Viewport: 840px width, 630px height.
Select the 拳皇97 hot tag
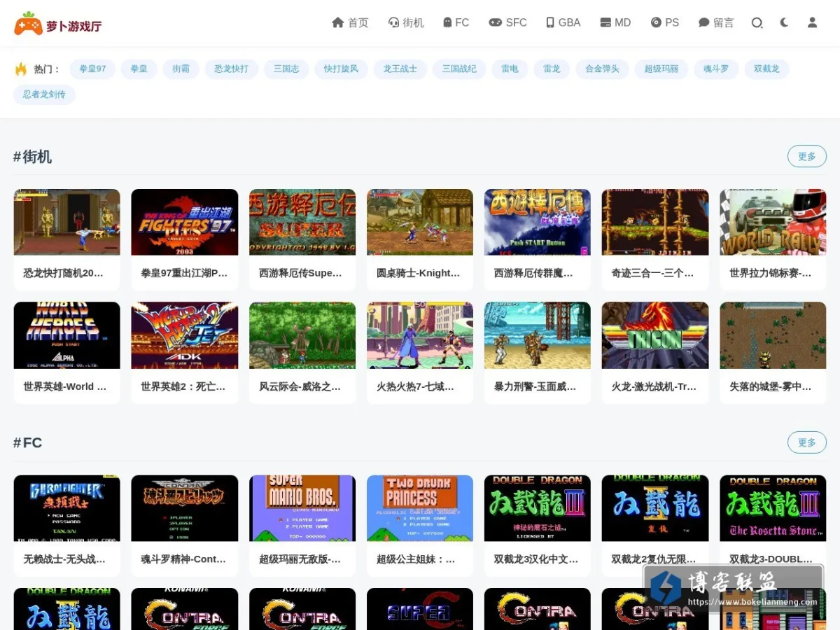tap(92, 69)
